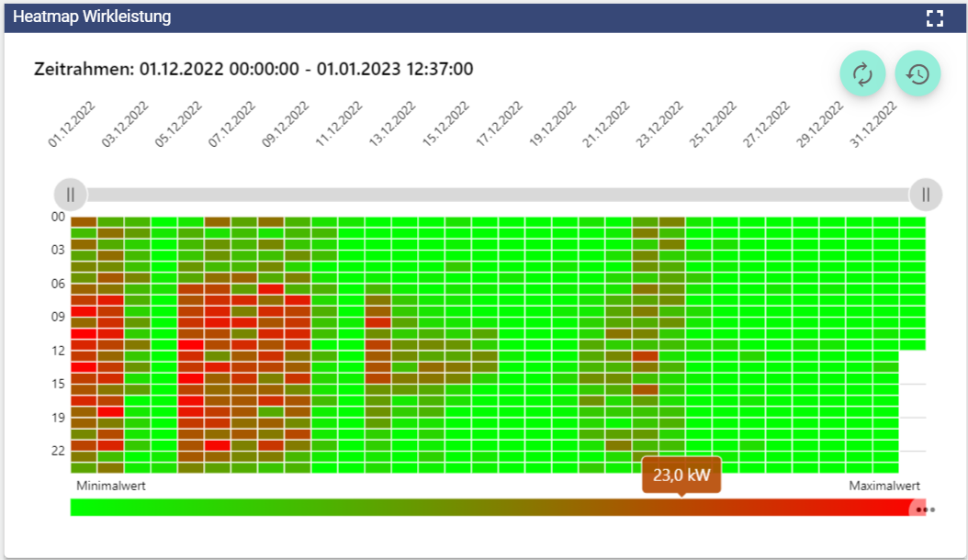This screenshot has width=968, height=560.
Task: Grab the left handle of date range slider
Action: [x=71, y=195]
